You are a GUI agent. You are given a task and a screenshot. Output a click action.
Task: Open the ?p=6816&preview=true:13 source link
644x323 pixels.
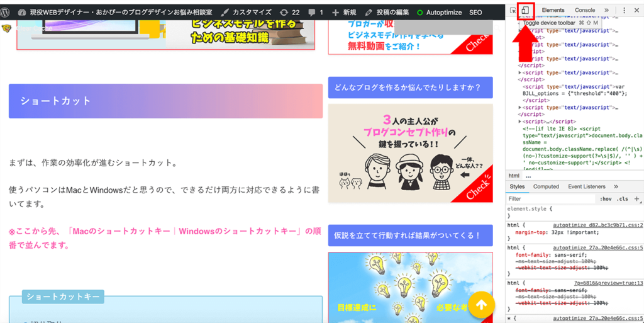[x=608, y=283]
